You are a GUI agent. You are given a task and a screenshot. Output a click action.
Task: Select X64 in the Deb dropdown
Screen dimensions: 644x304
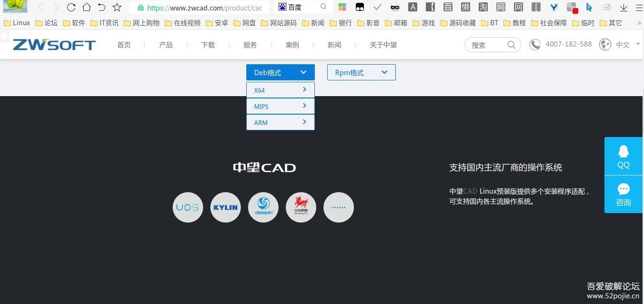281,90
